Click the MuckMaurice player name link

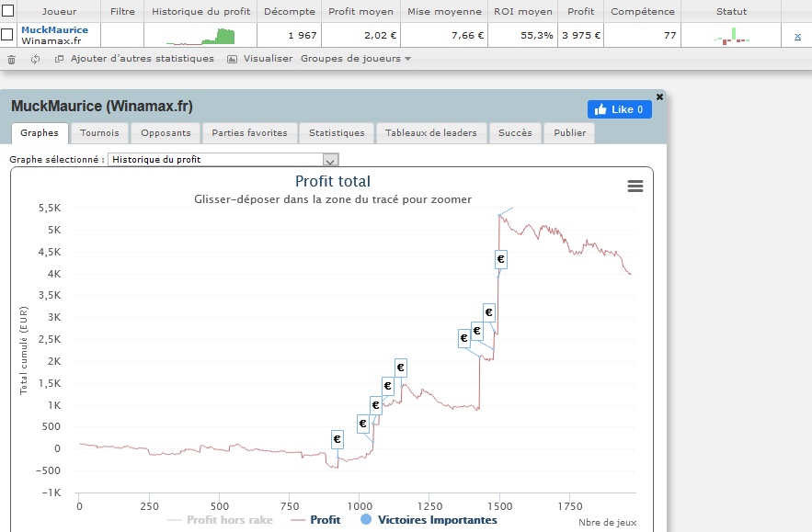[x=54, y=30]
